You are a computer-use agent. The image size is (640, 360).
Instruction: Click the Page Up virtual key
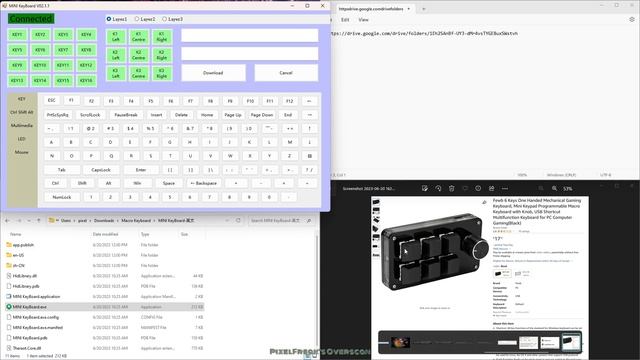(233, 115)
